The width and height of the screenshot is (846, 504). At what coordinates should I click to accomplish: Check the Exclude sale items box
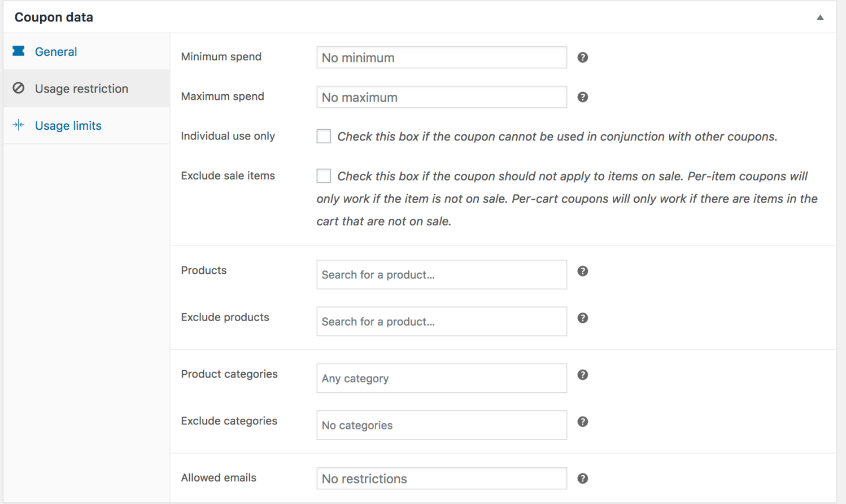click(323, 176)
